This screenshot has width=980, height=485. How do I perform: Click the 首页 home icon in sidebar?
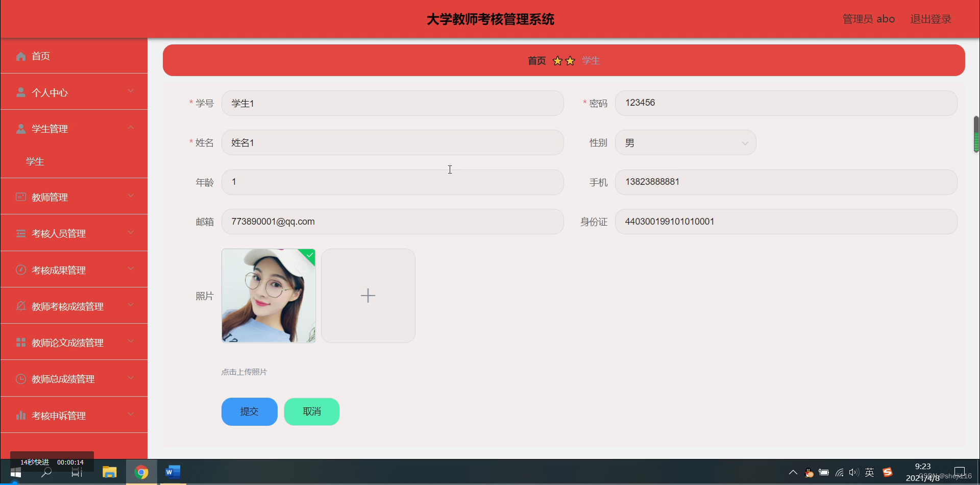click(x=20, y=56)
